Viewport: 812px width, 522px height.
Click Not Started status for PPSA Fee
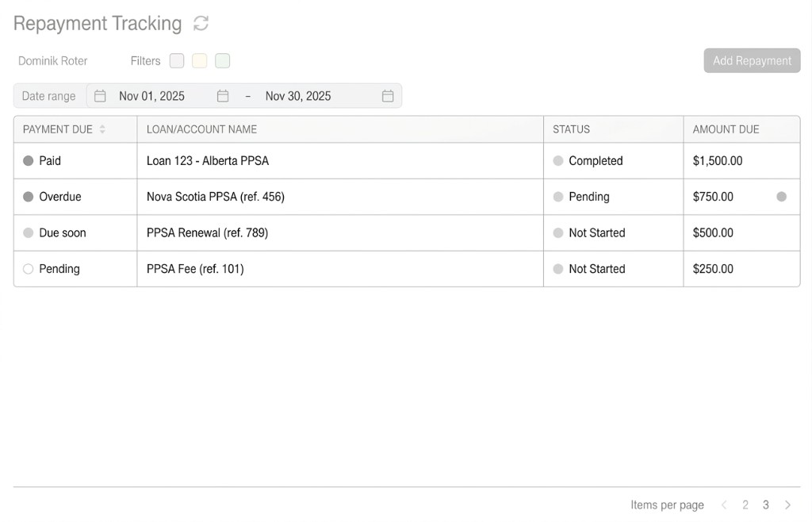tap(597, 269)
